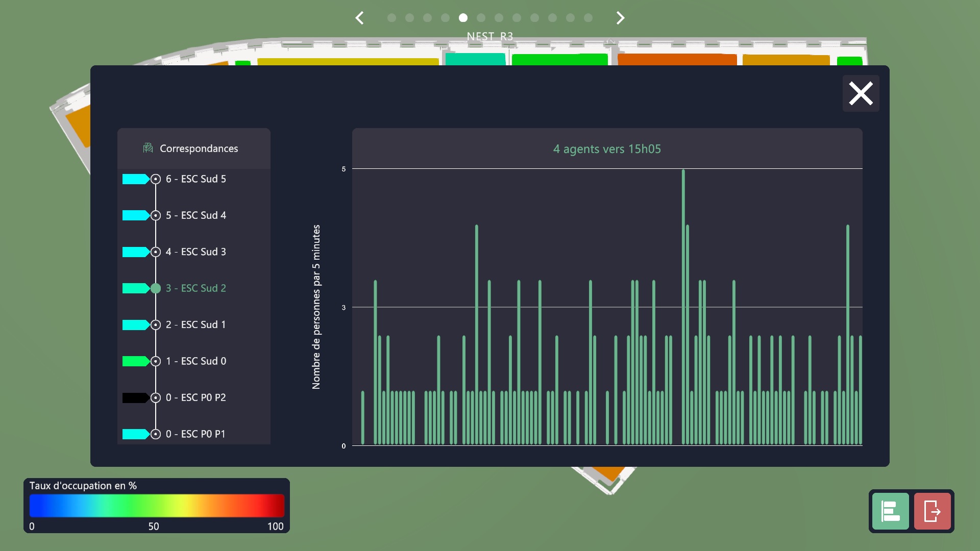
Task: Click green arrow tag beside ESC Sud 0
Action: click(135, 361)
